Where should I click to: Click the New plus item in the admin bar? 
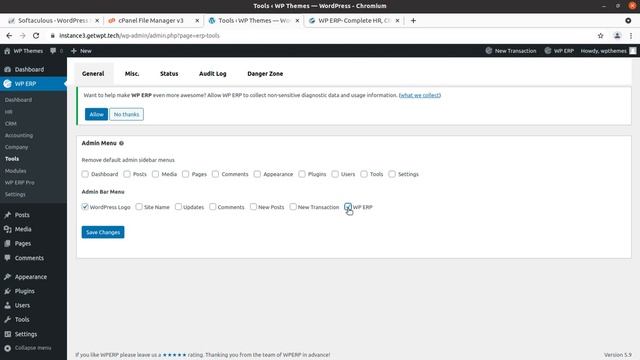81,51
